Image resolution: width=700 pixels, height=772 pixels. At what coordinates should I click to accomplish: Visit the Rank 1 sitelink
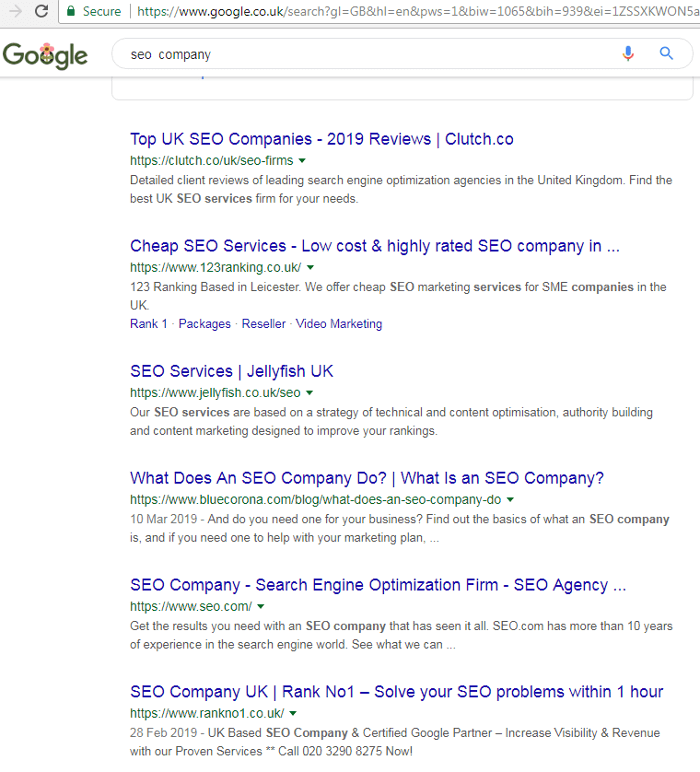[148, 324]
